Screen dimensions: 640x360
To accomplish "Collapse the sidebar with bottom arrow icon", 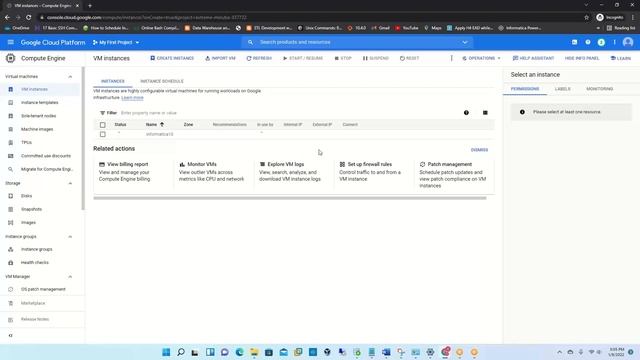I will pos(11,336).
